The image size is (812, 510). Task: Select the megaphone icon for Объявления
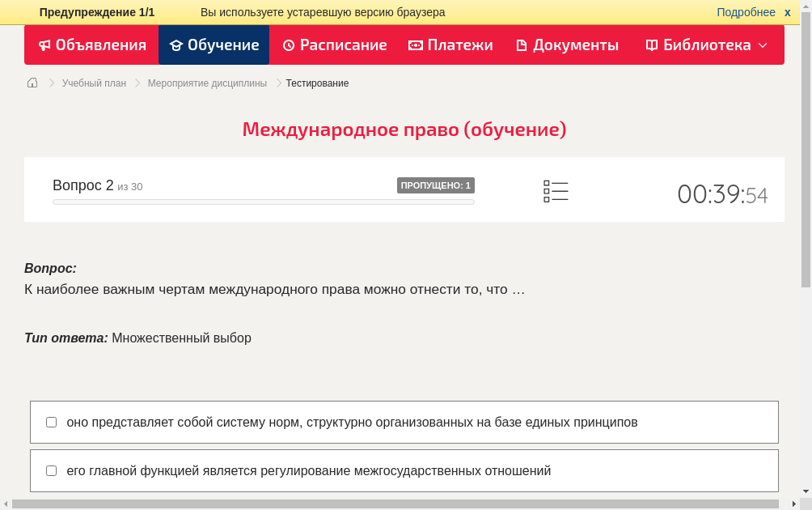click(44, 45)
